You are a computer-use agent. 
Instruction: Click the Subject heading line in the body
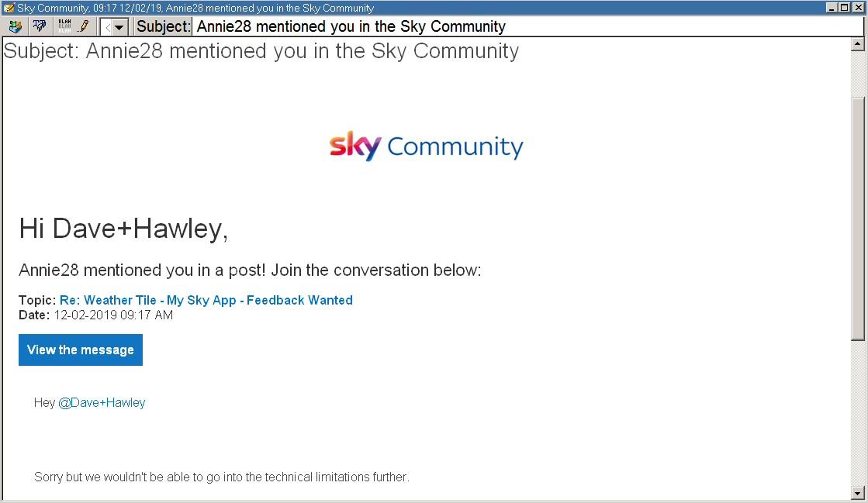pos(261,51)
